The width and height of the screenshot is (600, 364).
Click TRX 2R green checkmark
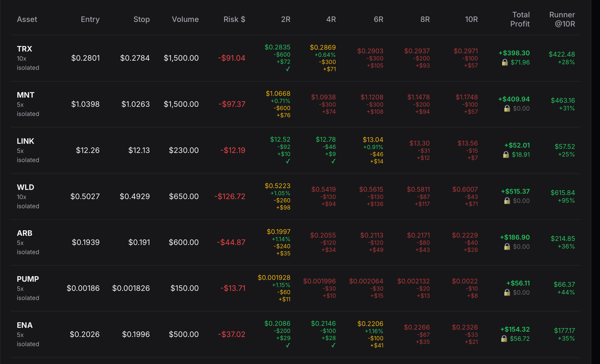tap(288, 69)
